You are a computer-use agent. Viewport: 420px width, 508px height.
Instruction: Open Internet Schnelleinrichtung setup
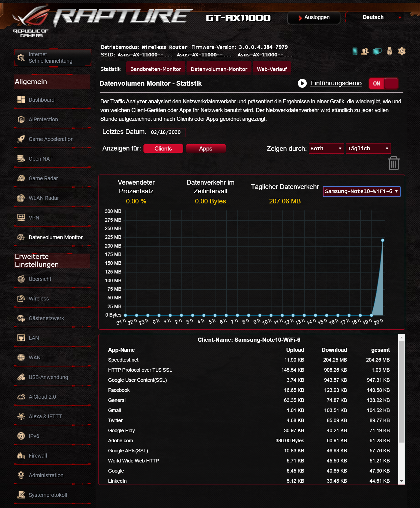(53, 58)
